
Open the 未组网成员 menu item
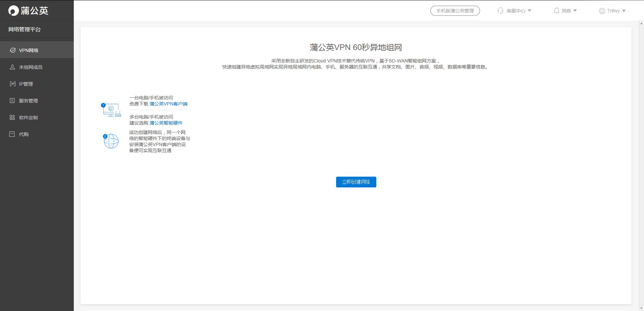click(37, 67)
